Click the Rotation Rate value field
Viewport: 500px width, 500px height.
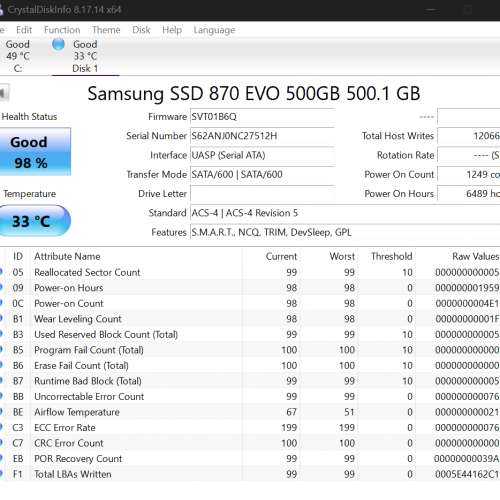tap(469, 155)
